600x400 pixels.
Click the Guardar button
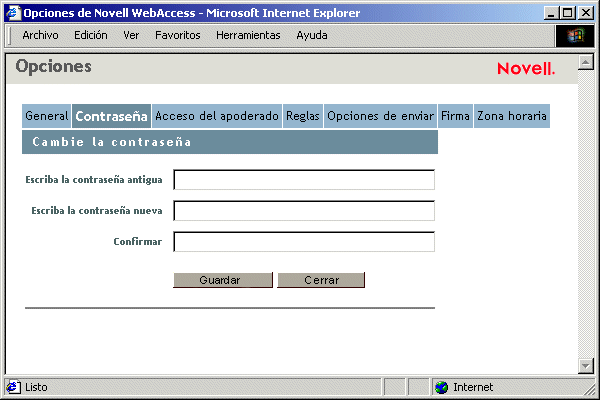pos(223,280)
